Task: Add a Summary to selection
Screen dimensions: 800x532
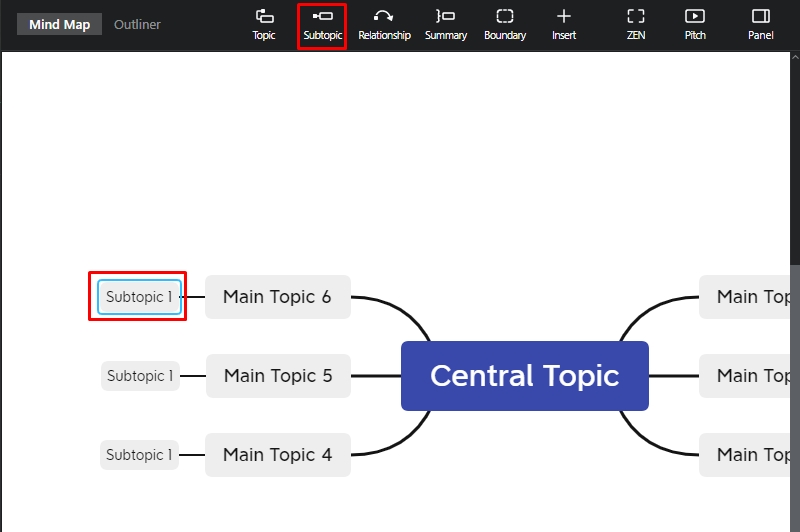Action: click(445, 24)
